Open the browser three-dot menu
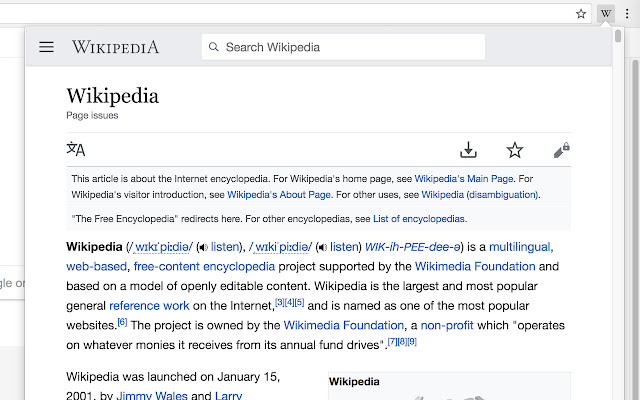The image size is (640, 400). tap(627, 14)
